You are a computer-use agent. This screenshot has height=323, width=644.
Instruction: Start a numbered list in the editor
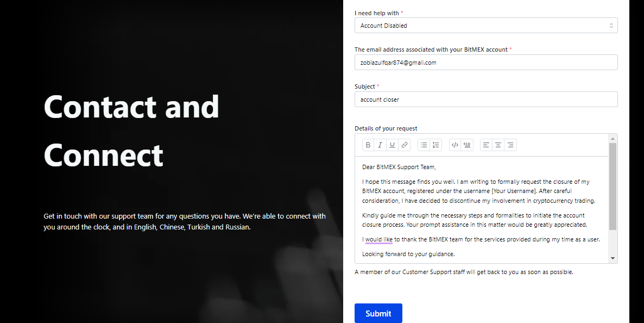pos(436,145)
